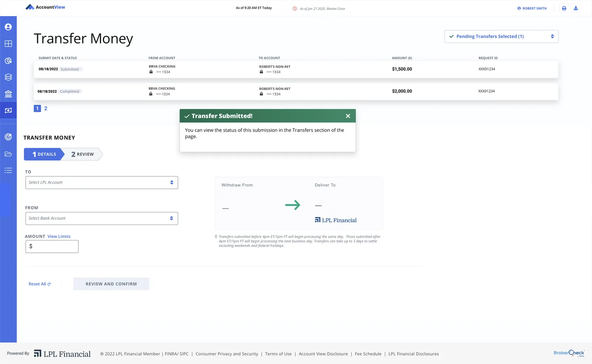Click the request ID in the $1,500.00 row
The height and width of the screenshot is (364, 592).
[487, 69]
